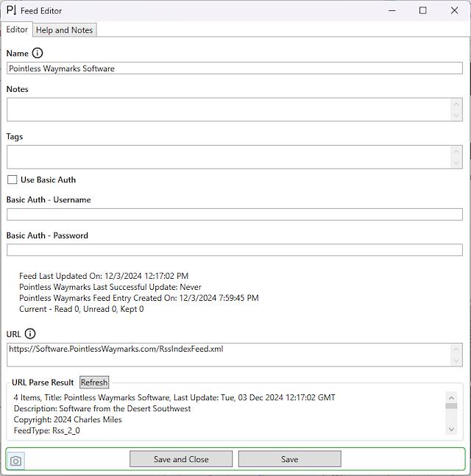Click the Save button
Viewport: 471px width, 476px height.
(290, 459)
